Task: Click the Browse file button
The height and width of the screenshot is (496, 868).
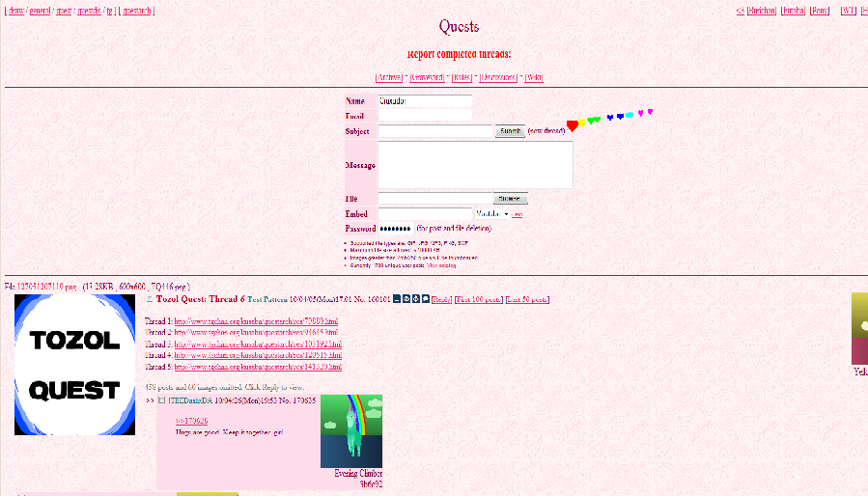Action: (511, 199)
